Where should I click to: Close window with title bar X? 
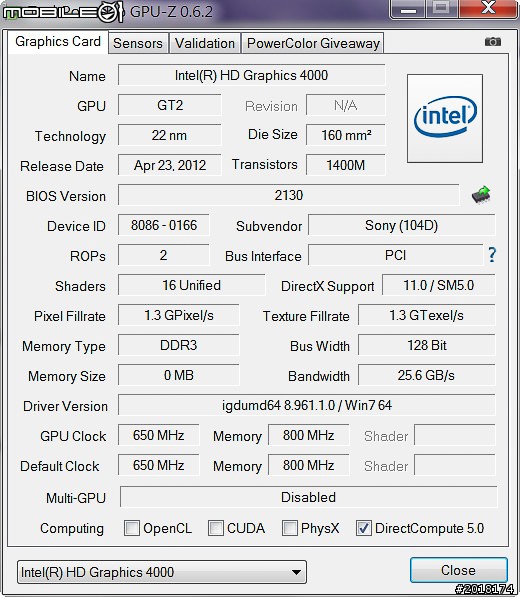pos(488,8)
